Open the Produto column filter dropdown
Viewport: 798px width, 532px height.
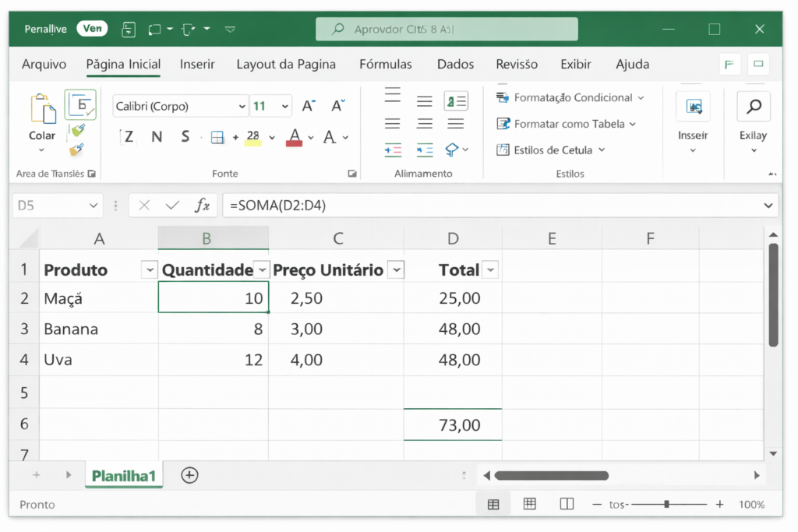[150, 270]
